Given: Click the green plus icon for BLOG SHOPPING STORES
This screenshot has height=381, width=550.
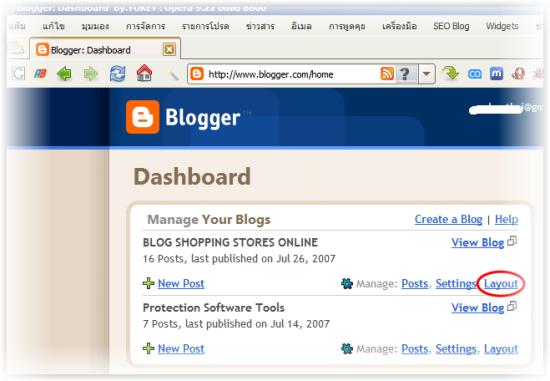Looking at the screenshot, I should coord(149,283).
